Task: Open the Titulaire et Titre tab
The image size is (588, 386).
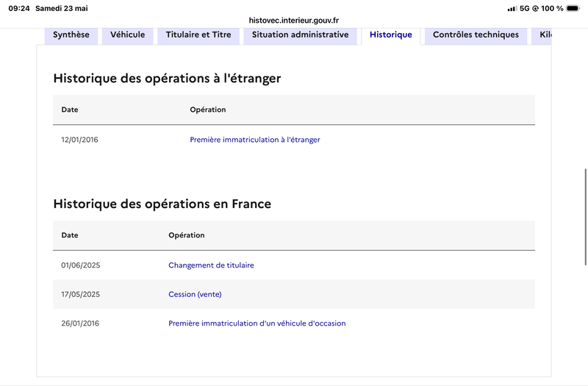Action: tap(198, 35)
